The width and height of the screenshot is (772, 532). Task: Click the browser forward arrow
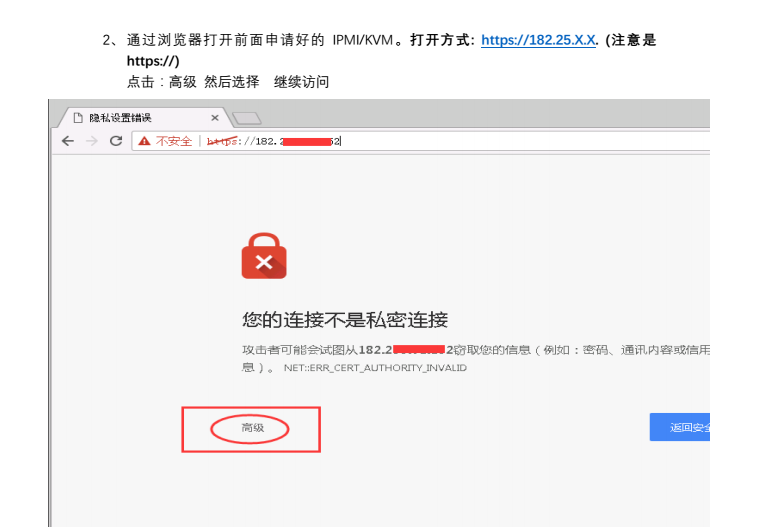[92, 141]
